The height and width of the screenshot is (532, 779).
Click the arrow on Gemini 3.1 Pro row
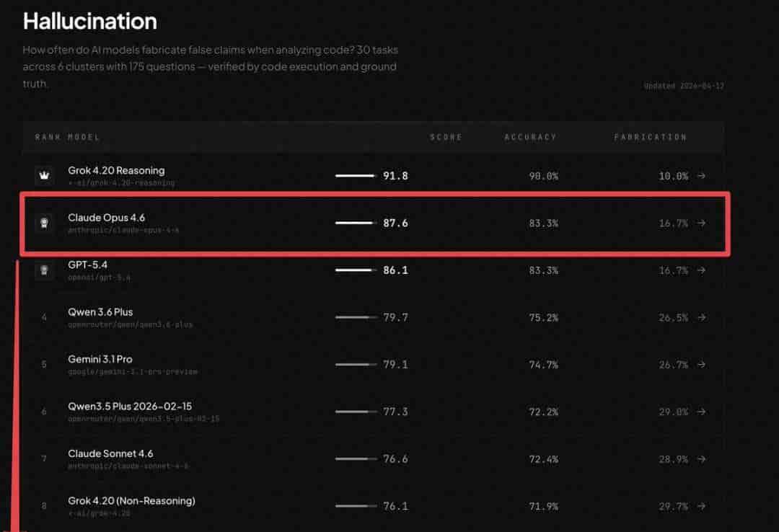tap(701, 365)
